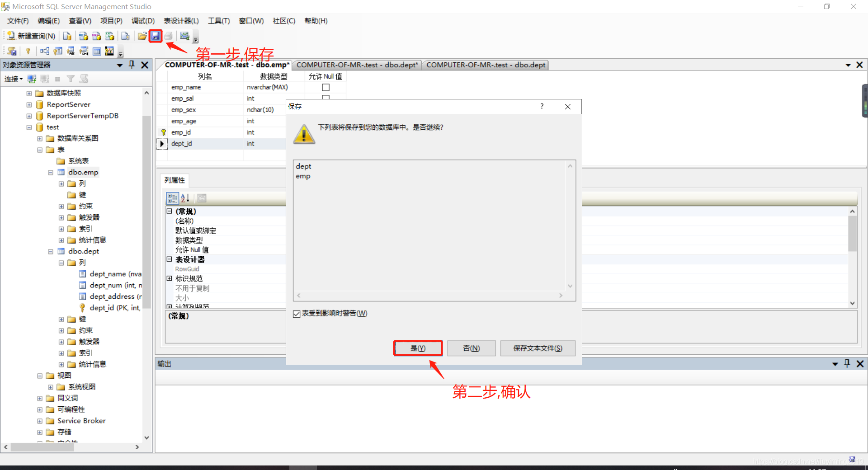Image resolution: width=868 pixels, height=470 pixels.
Task: Collapse the dbo.emp table node
Action: [51, 173]
